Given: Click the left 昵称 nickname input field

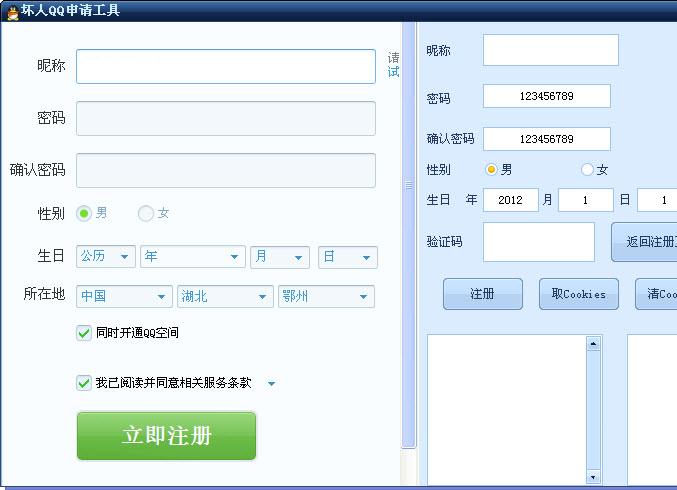Looking at the screenshot, I should tap(226, 66).
